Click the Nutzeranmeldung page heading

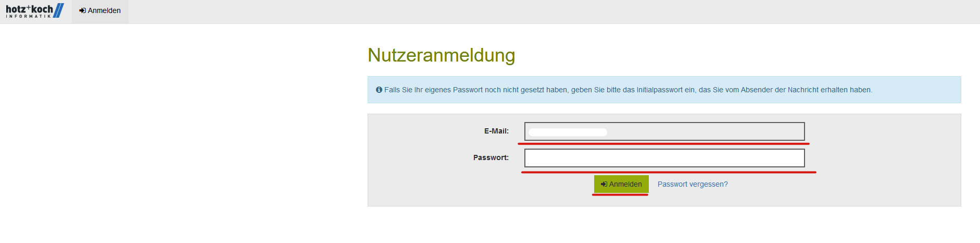(x=441, y=55)
